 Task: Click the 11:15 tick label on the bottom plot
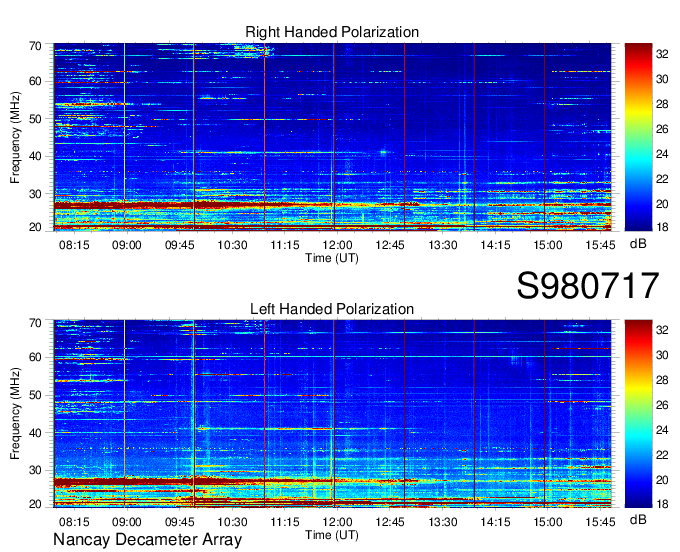pos(285,522)
